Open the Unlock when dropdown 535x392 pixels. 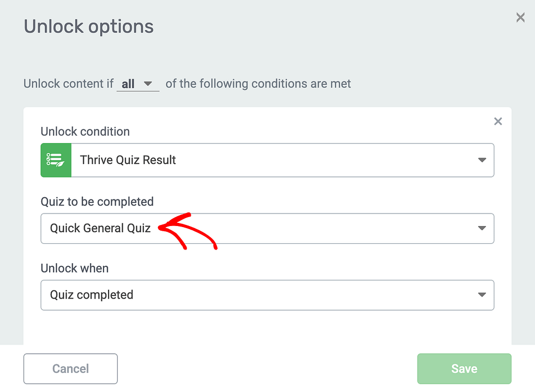click(282, 295)
